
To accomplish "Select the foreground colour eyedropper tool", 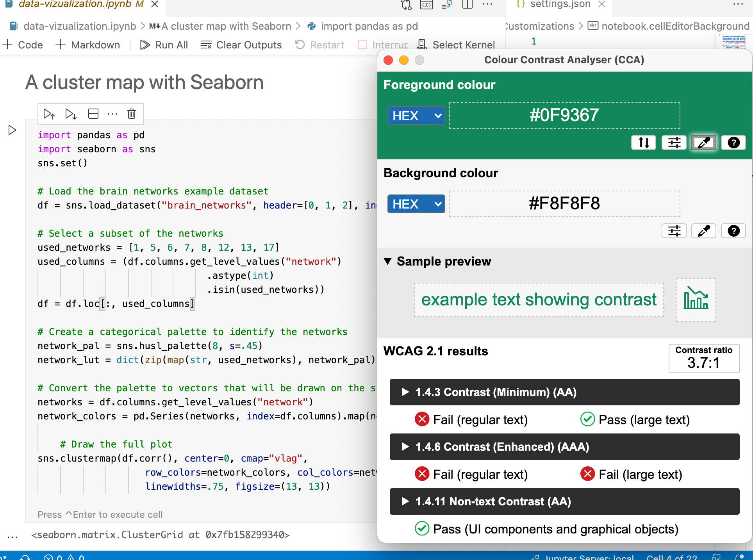I will tap(703, 143).
